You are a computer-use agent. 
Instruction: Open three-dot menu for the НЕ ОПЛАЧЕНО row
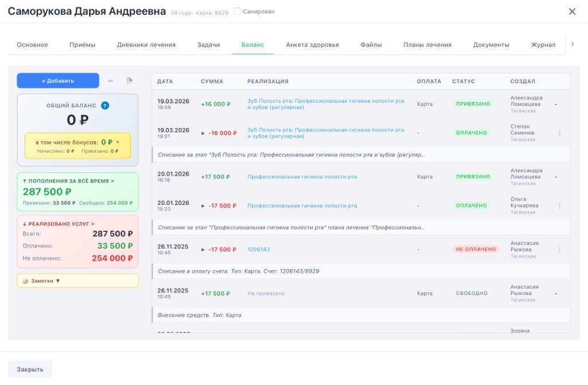pyautogui.click(x=559, y=250)
